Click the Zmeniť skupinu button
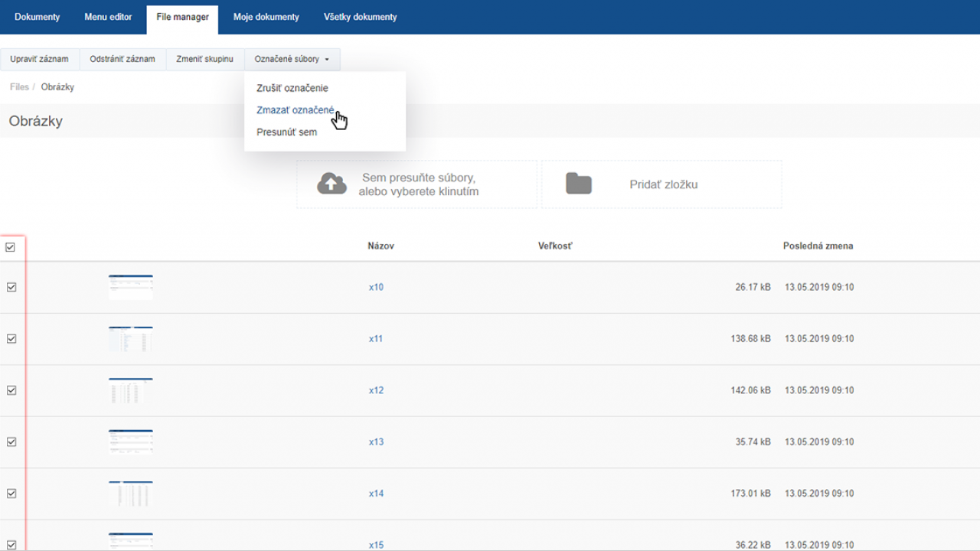The width and height of the screenshot is (980, 551). coord(204,59)
